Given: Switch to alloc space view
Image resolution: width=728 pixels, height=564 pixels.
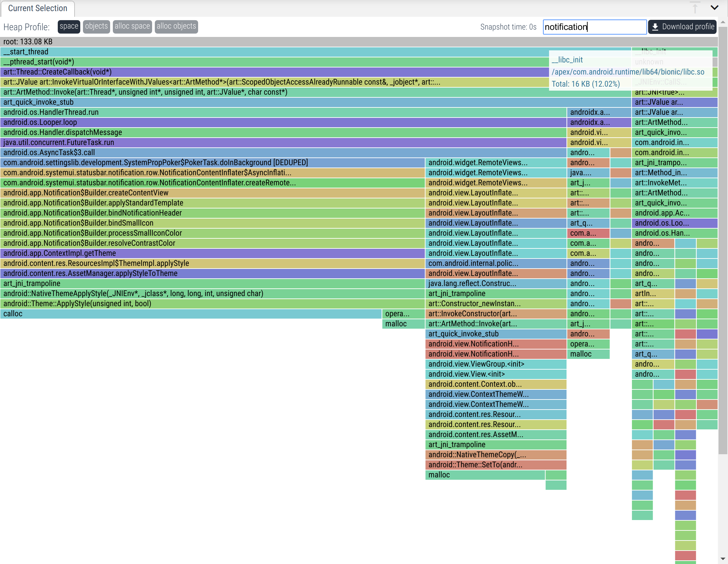Looking at the screenshot, I should [132, 27].
